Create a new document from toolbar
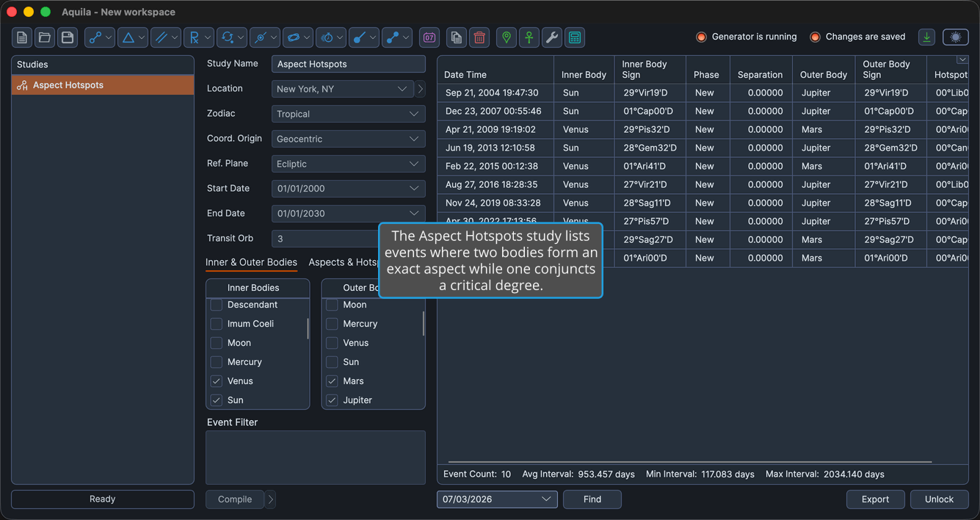The image size is (980, 520). (x=22, y=37)
